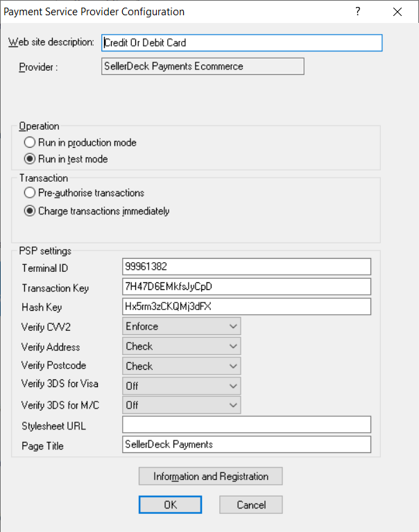Viewport: 419px width, 532px height.
Task: Click the Terminal ID input field
Action: [246, 266]
